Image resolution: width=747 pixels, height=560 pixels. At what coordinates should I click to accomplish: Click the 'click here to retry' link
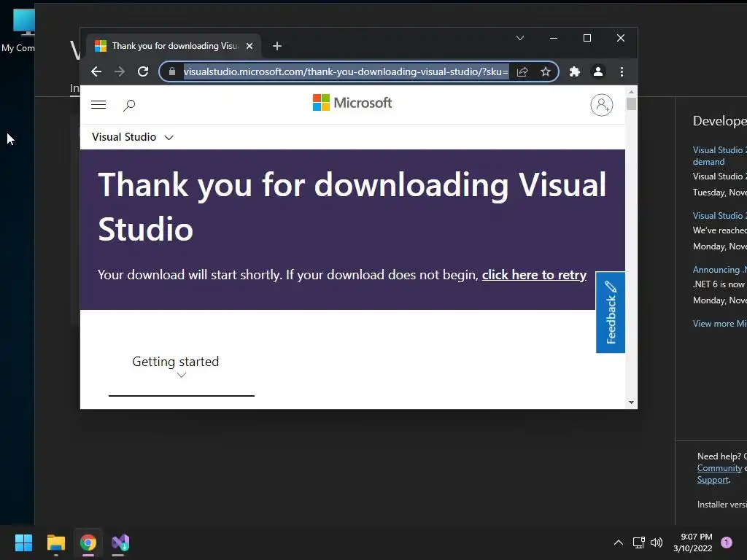[534, 275]
